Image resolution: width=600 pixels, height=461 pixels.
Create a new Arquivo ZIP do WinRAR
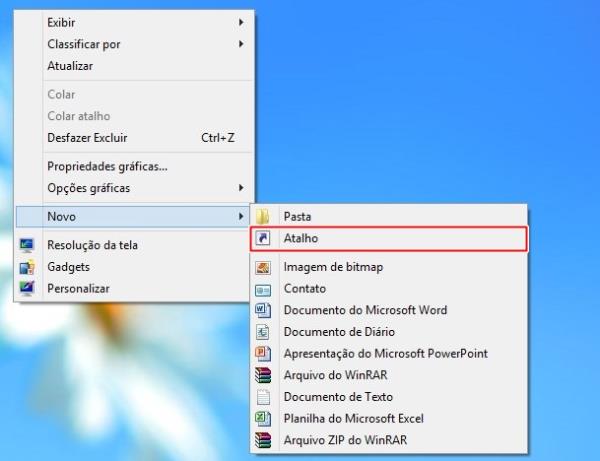[389, 440]
